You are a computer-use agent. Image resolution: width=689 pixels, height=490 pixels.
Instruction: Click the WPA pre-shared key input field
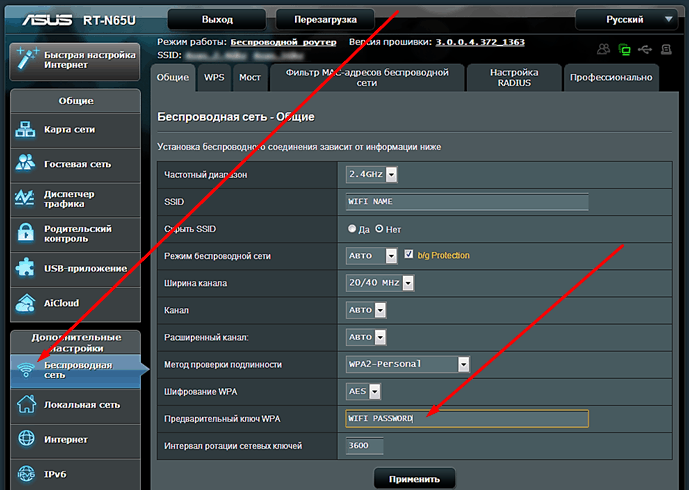click(x=465, y=418)
